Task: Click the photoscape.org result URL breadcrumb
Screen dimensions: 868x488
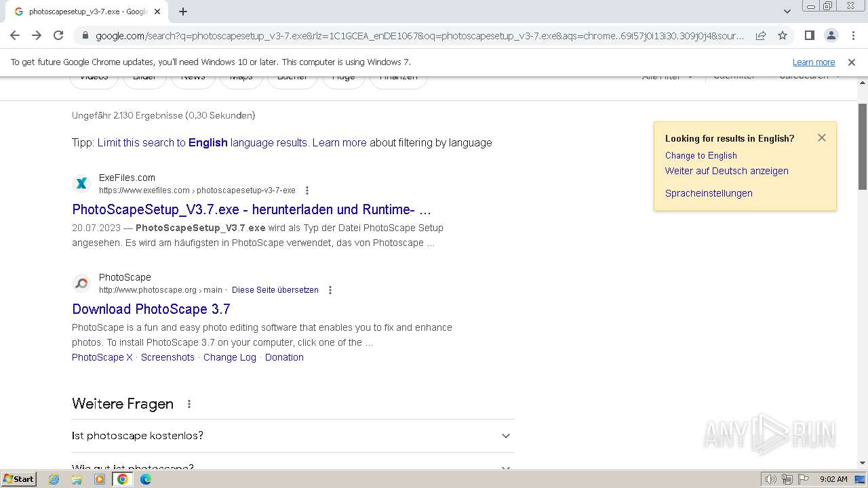Action: (161, 290)
